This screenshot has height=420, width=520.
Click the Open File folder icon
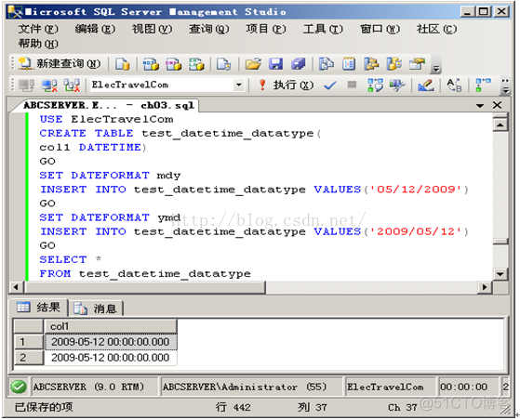tap(253, 63)
